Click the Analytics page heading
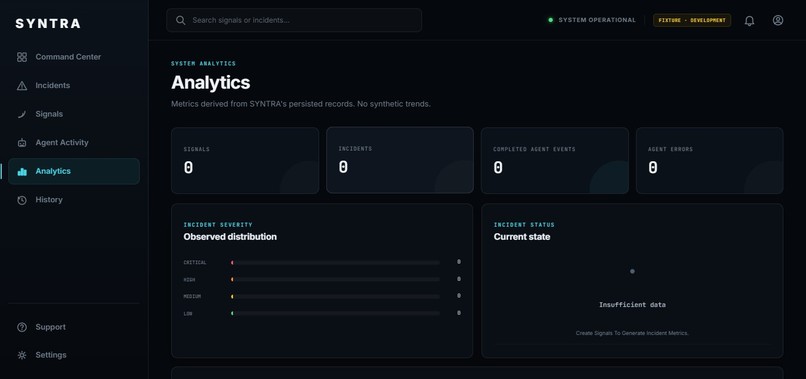The height and width of the screenshot is (379, 806). [x=211, y=83]
